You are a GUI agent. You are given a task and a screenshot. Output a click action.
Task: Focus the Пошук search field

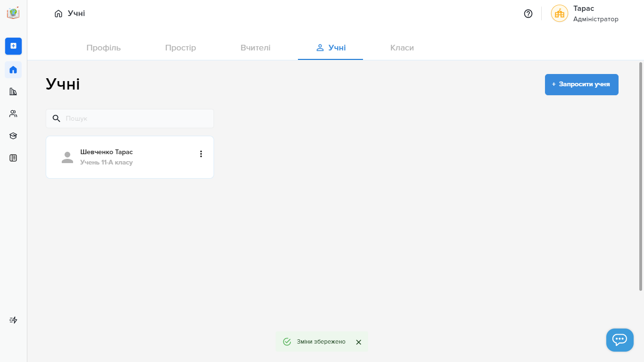click(130, 118)
